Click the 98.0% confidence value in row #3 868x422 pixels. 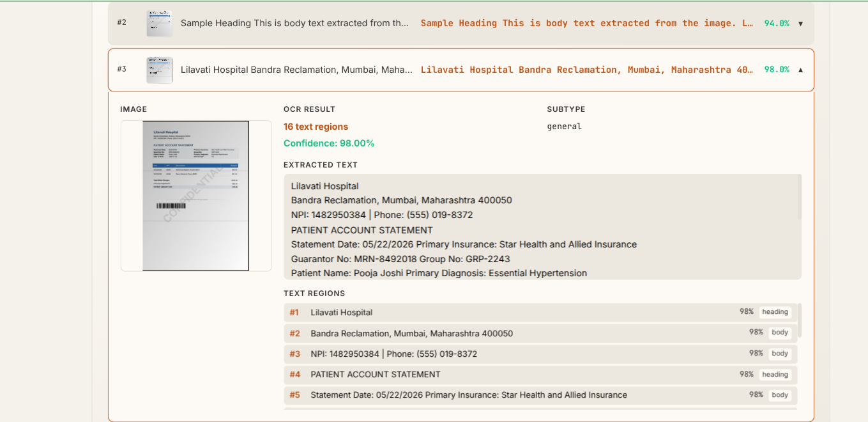tap(777, 70)
